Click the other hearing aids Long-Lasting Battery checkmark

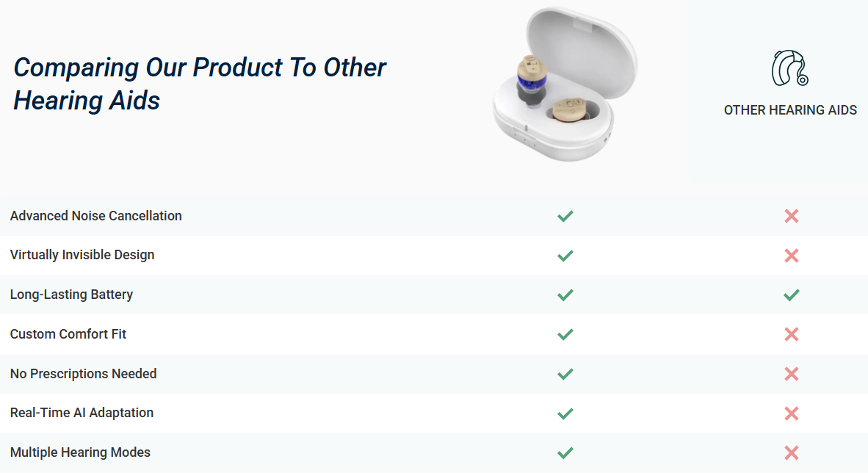coord(791,295)
